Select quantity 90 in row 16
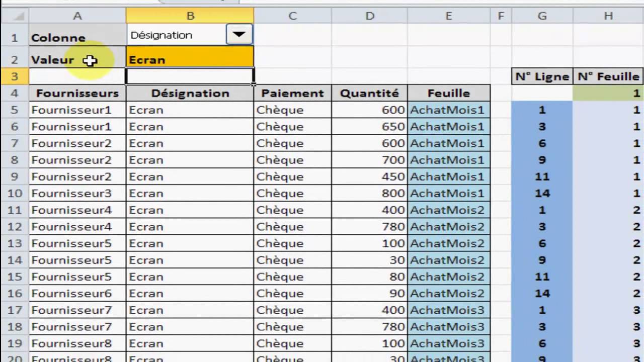 click(x=370, y=293)
